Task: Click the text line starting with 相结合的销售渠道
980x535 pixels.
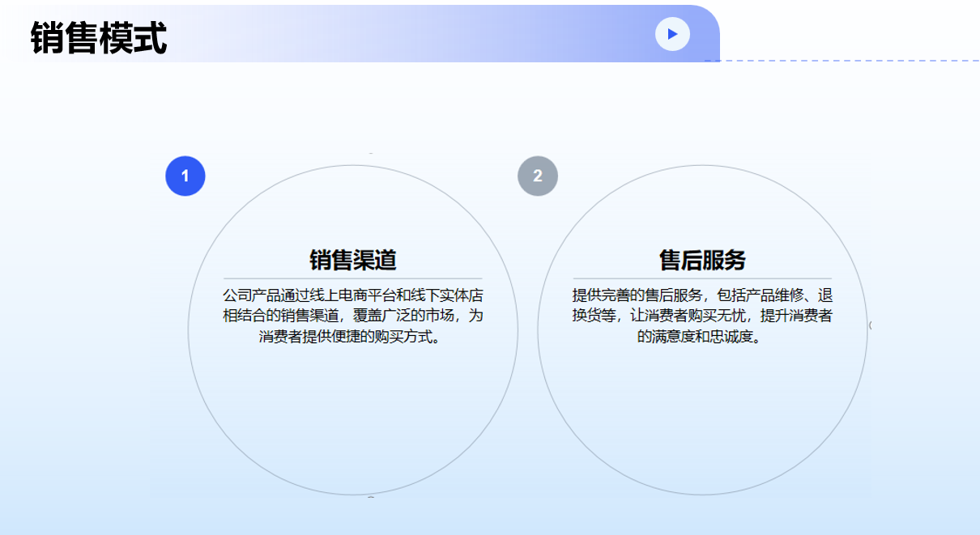Action: point(353,316)
